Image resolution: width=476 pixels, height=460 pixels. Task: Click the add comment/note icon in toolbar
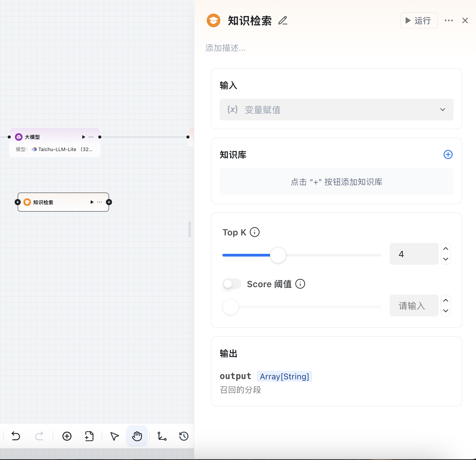click(89, 436)
